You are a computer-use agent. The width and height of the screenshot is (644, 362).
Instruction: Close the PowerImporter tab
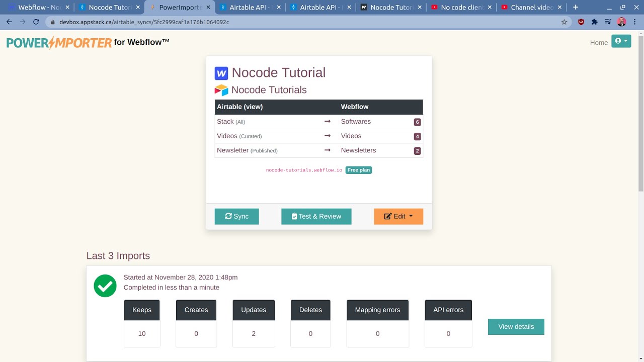(208, 8)
